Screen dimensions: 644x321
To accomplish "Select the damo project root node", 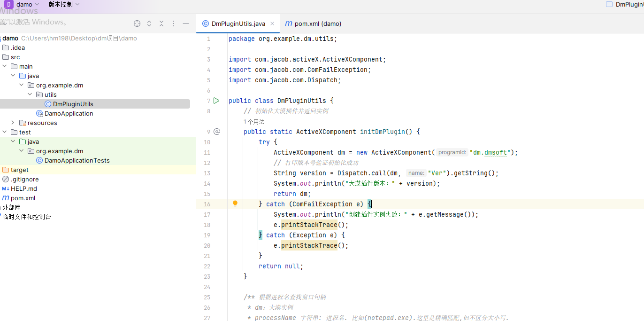I will (11, 38).
